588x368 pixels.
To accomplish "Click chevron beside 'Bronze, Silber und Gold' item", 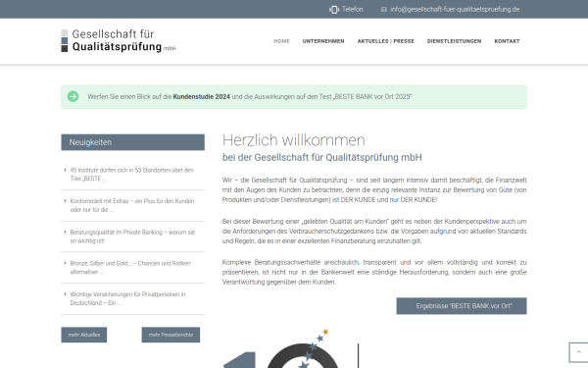I will pos(65,263).
